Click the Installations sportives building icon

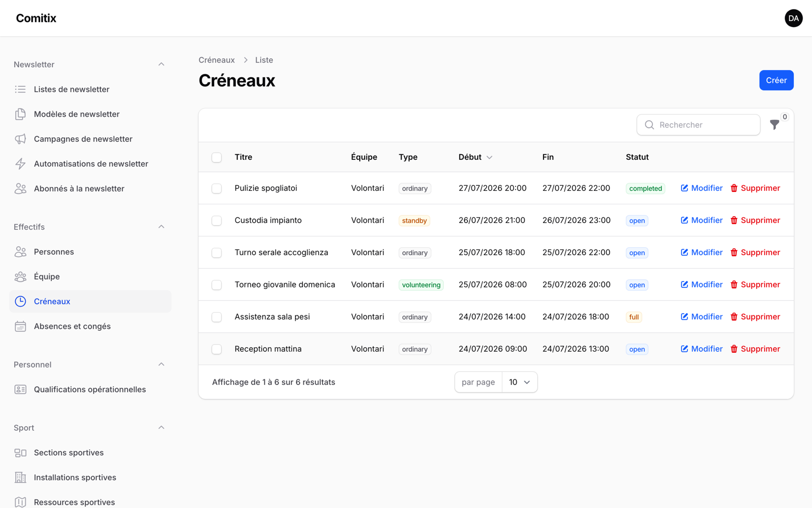20,478
